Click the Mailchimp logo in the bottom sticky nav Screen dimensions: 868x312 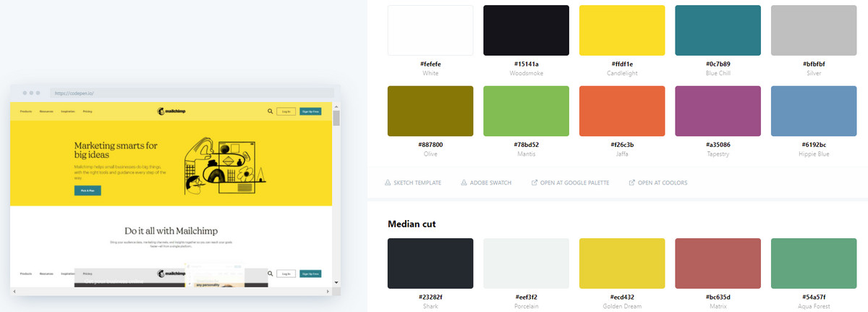click(171, 274)
